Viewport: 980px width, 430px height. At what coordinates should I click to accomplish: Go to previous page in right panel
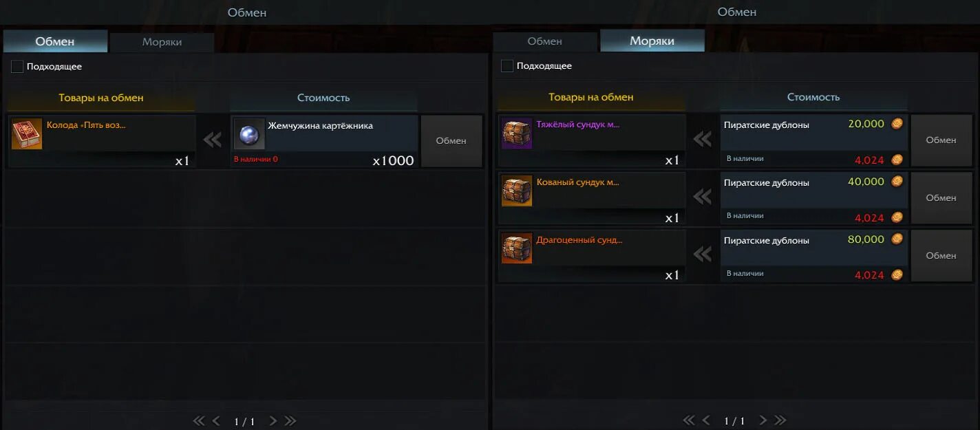point(706,420)
